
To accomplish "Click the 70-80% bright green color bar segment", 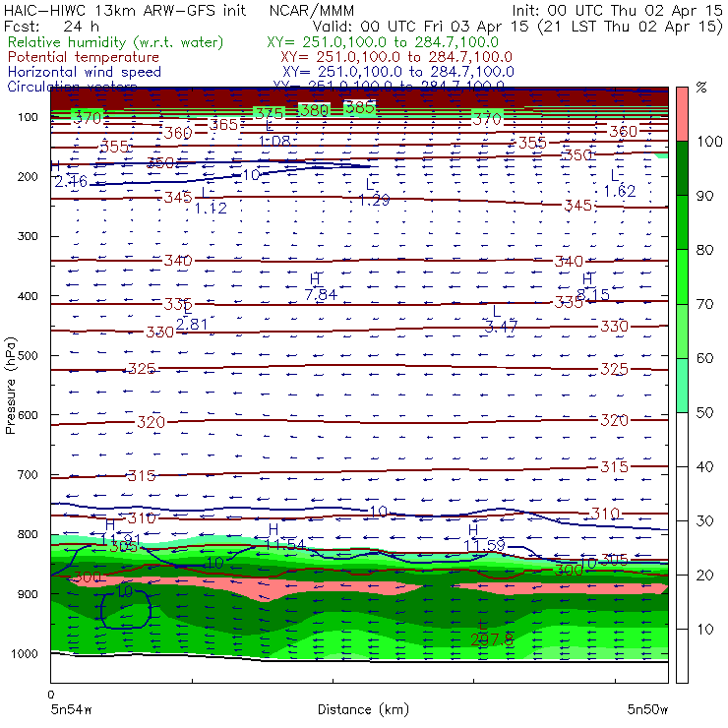I will coord(682,276).
